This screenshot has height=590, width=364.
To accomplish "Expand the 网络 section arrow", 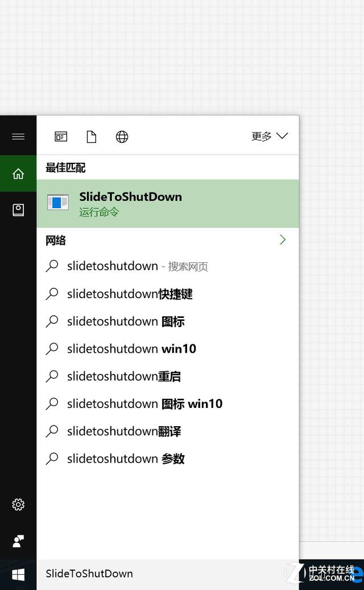I will click(283, 240).
